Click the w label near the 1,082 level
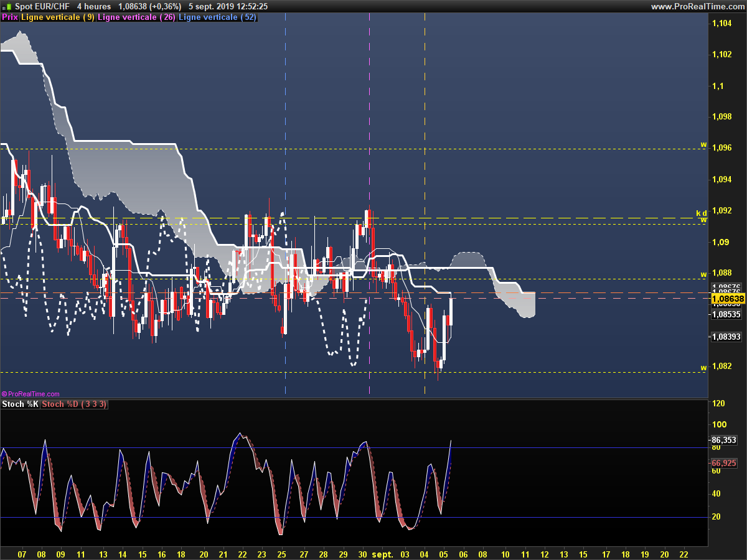747x560 pixels. point(703,367)
